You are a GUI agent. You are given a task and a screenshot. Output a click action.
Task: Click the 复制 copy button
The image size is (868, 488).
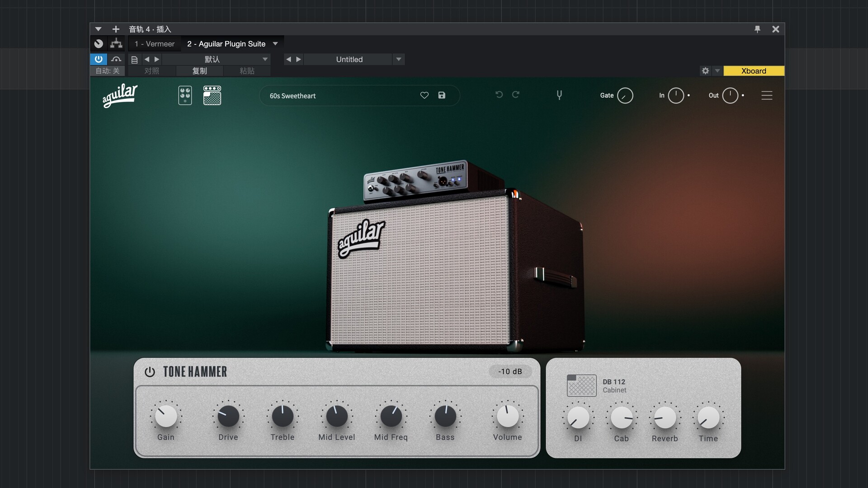coord(199,71)
